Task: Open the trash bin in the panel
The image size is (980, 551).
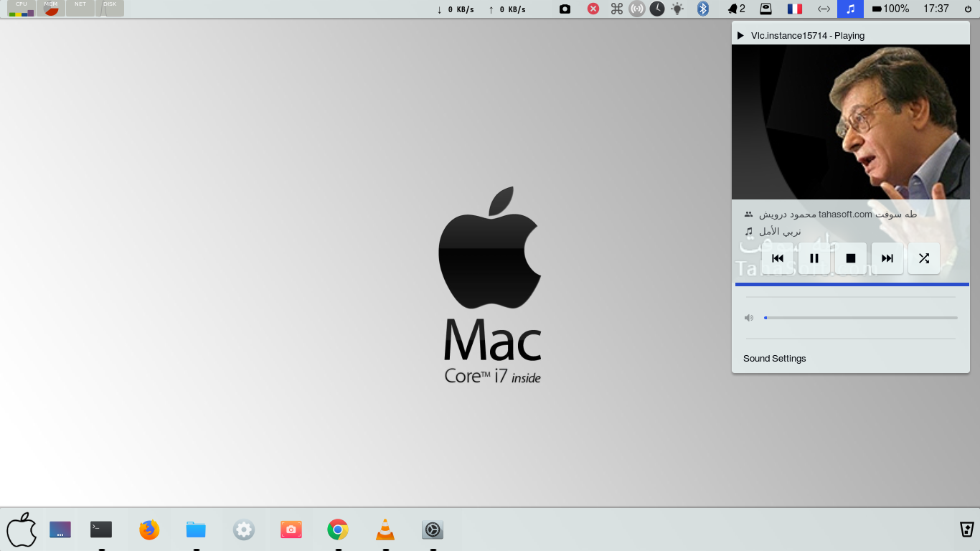Action: (x=966, y=529)
